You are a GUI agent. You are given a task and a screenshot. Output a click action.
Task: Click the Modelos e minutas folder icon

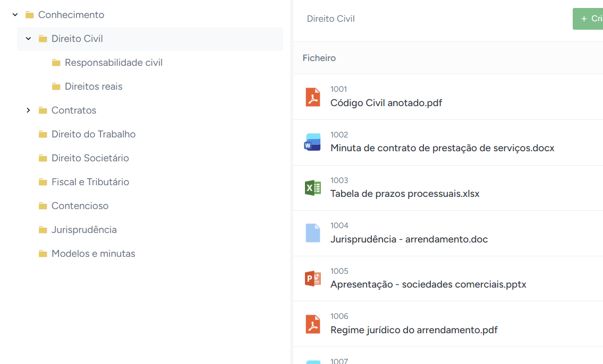pyautogui.click(x=43, y=254)
